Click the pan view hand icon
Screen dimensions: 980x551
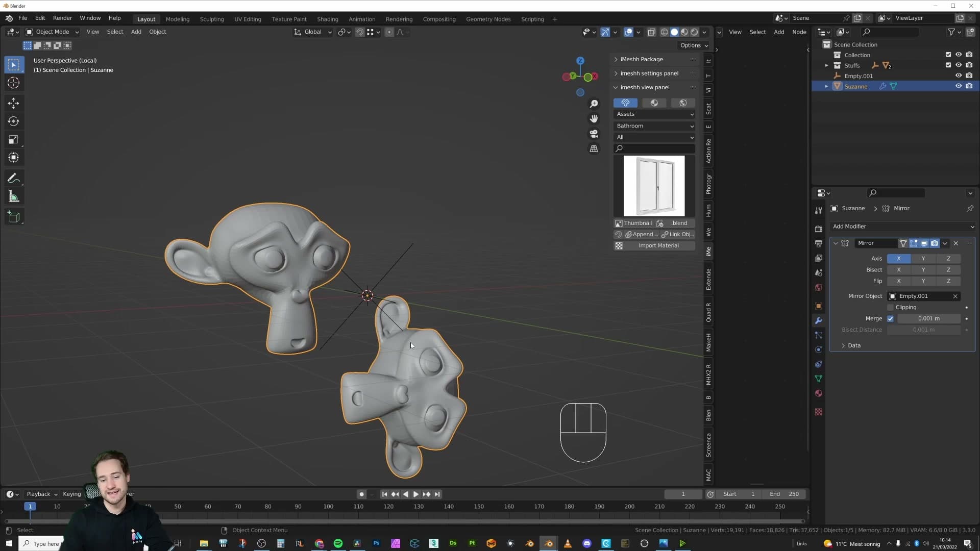coord(594,119)
